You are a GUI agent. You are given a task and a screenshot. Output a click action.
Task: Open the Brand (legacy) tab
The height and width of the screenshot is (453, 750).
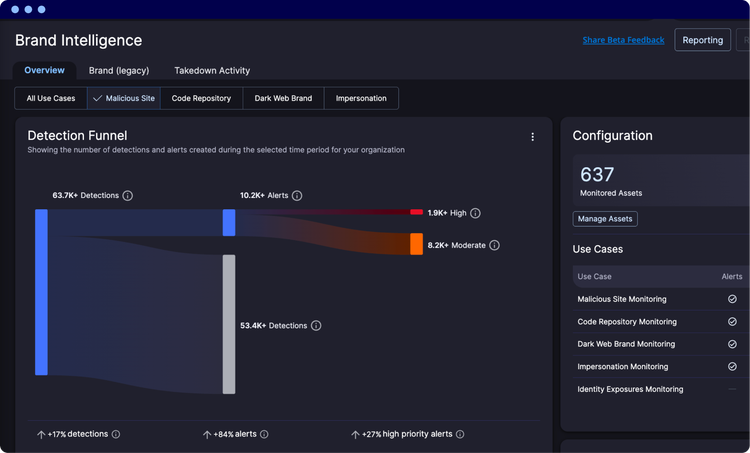[119, 71]
